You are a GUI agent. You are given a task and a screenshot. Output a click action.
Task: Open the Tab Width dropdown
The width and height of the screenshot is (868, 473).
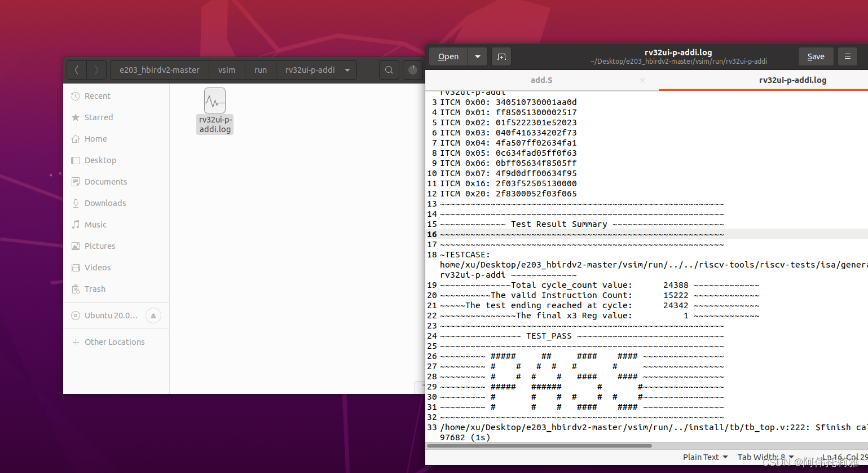point(765,457)
